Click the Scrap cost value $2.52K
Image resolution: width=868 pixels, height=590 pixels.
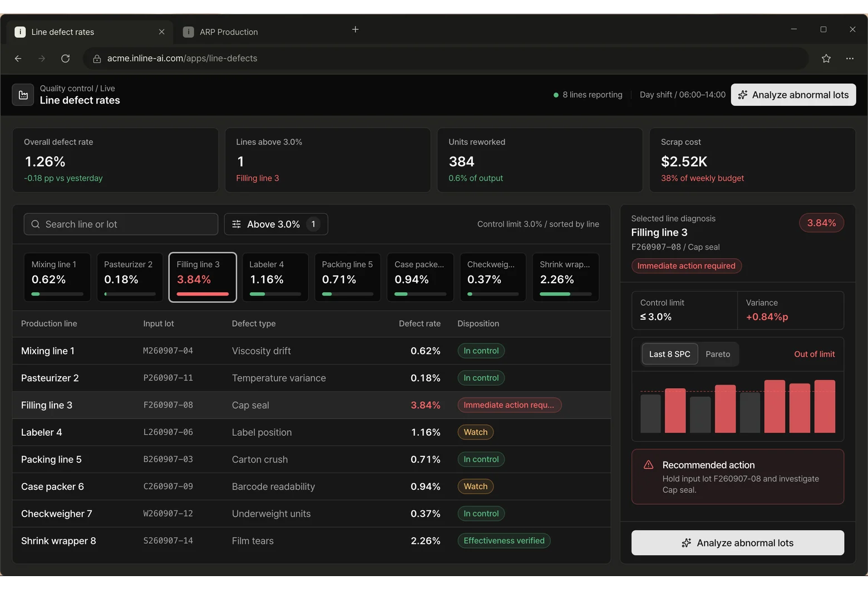(x=684, y=161)
